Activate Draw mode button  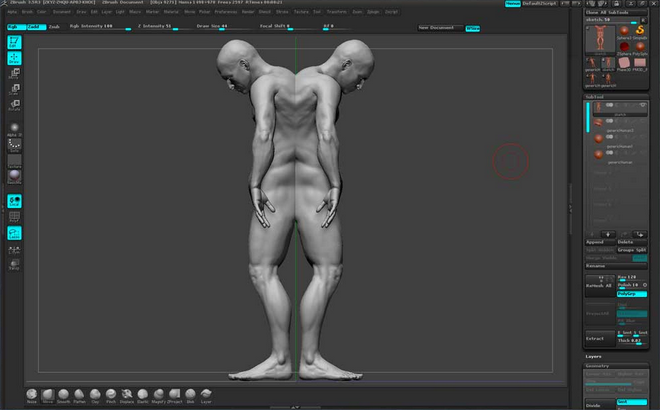tap(15, 58)
